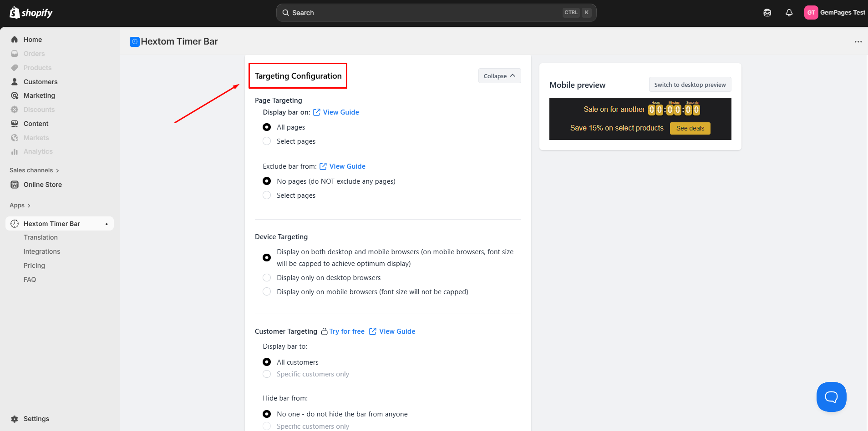868x431 pixels.
Task: Expand the Sales channels section
Action: [x=34, y=170]
